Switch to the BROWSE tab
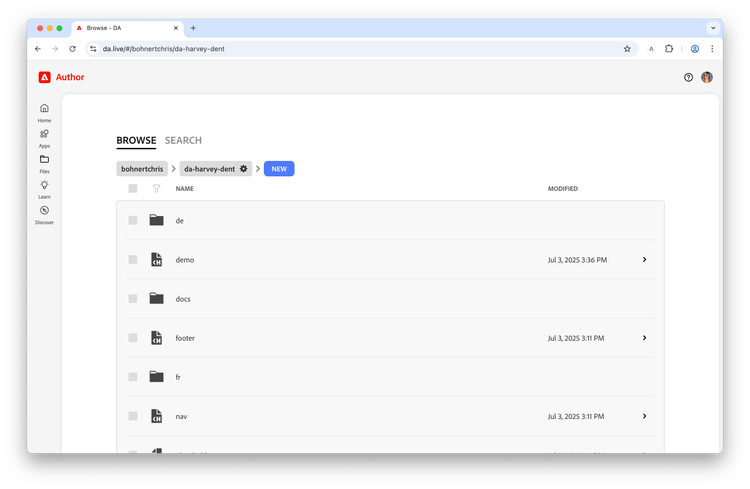 pos(136,141)
